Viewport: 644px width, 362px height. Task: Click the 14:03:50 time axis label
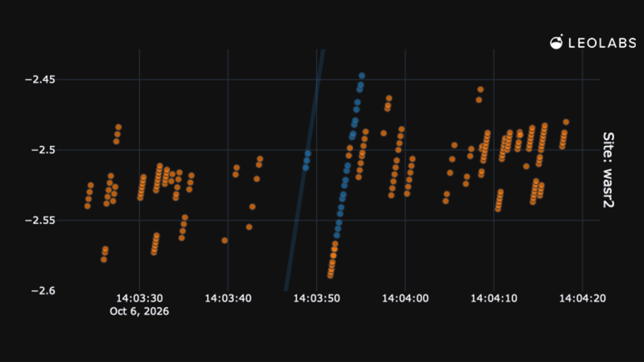coord(317,298)
